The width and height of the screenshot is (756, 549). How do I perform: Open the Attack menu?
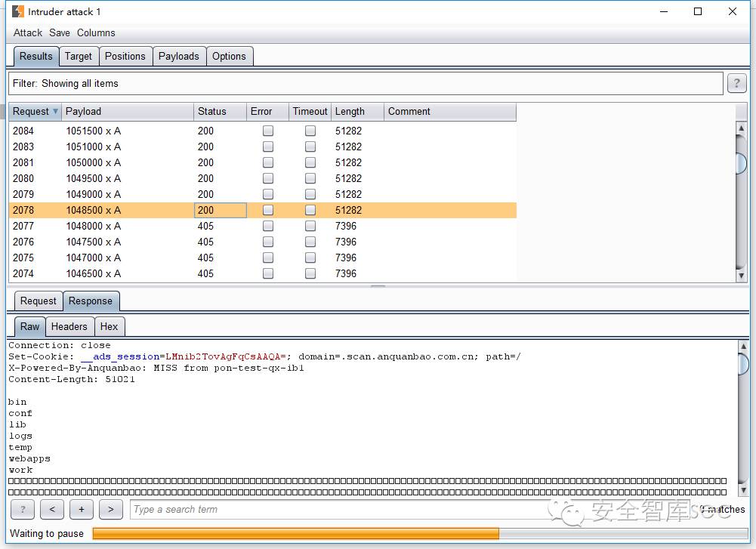tap(27, 32)
